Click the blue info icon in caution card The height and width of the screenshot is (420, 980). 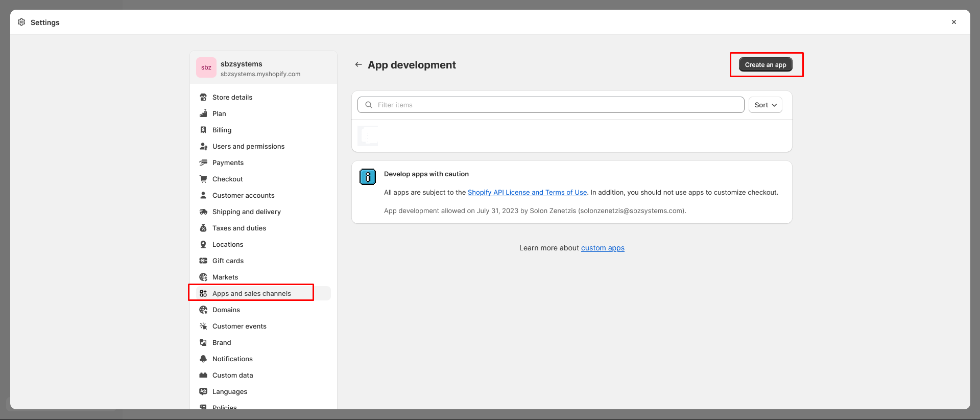pos(368,177)
